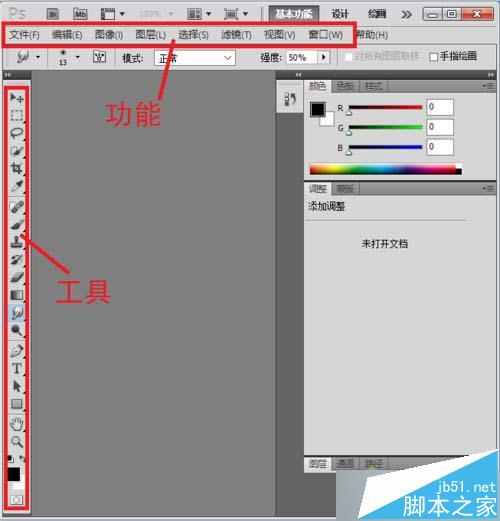Select the Healing Brush tool
This screenshot has width=500, height=521.
pyautogui.click(x=17, y=207)
